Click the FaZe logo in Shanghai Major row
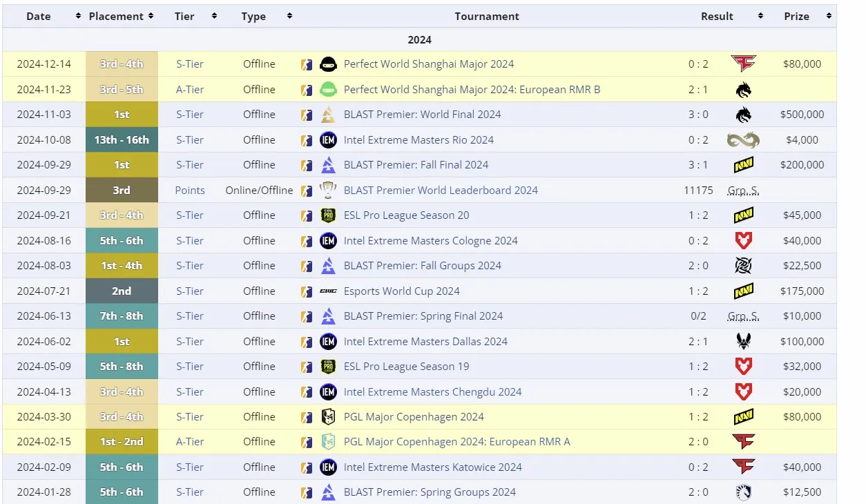This screenshot has width=866, height=504. [743, 64]
